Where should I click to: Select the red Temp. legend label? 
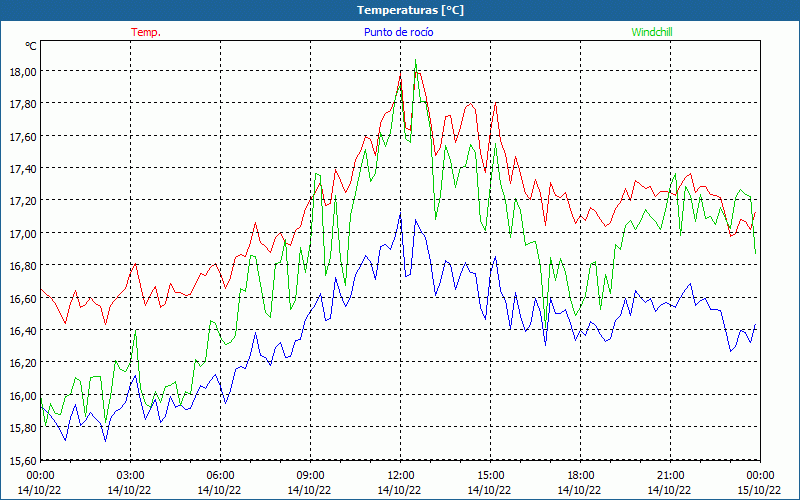146,32
